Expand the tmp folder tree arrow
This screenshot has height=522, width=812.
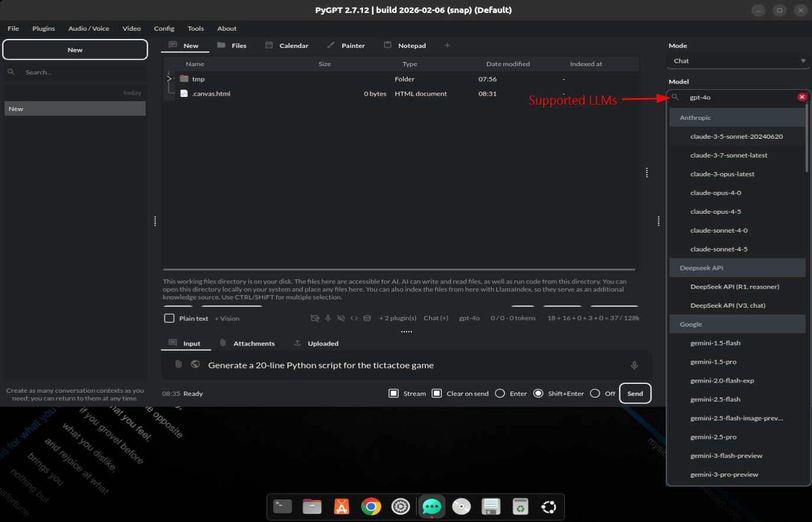point(169,79)
